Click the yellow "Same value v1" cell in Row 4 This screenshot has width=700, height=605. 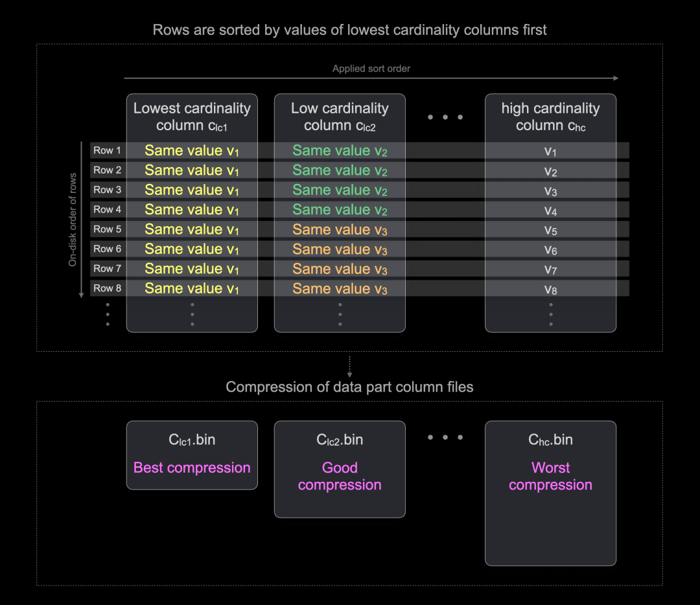pos(192,210)
